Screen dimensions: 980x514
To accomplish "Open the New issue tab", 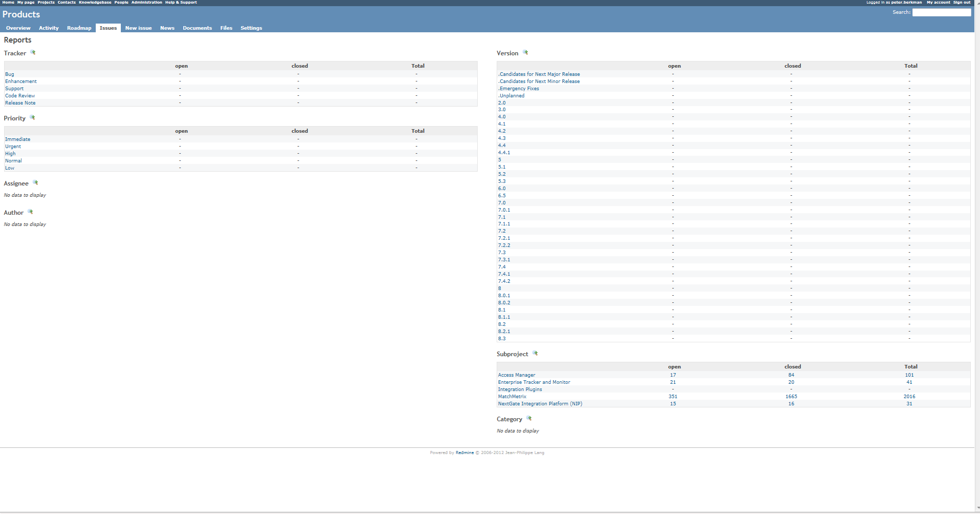I will click(x=138, y=28).
